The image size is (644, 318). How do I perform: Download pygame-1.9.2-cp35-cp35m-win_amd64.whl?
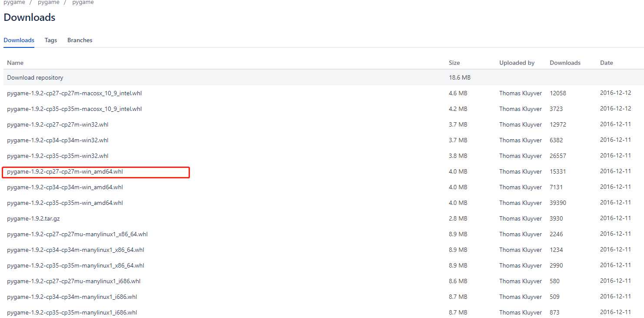(65, 203)
